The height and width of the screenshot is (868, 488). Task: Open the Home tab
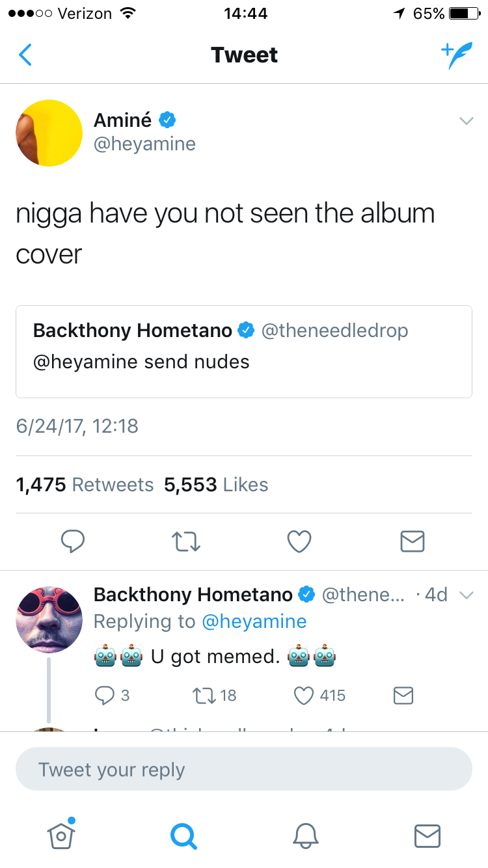[x=61, y=834]
